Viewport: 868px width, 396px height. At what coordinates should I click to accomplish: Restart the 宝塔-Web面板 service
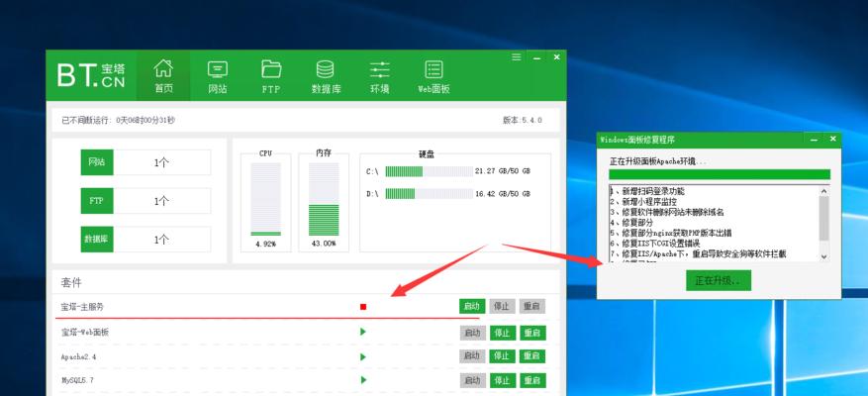point(531,333)
